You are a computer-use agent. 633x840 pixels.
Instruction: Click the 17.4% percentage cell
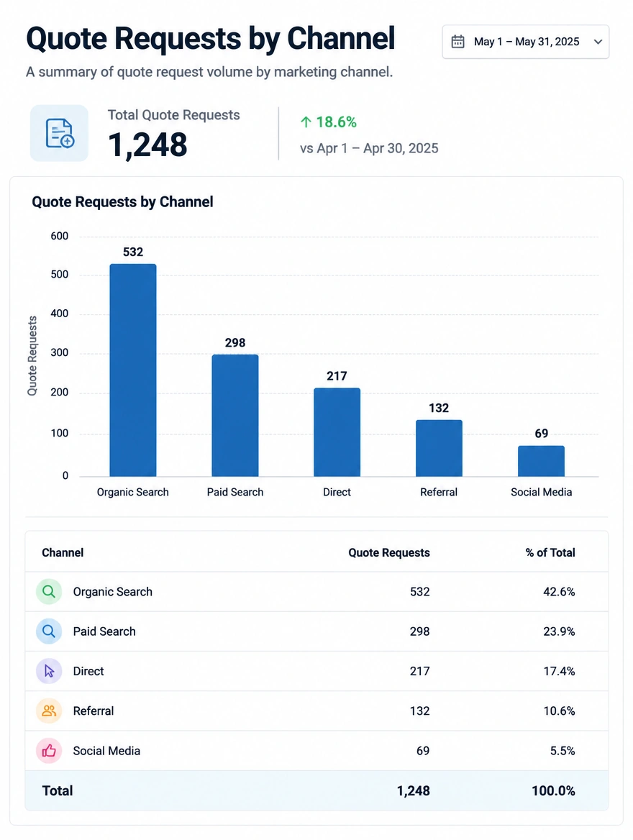559,671
